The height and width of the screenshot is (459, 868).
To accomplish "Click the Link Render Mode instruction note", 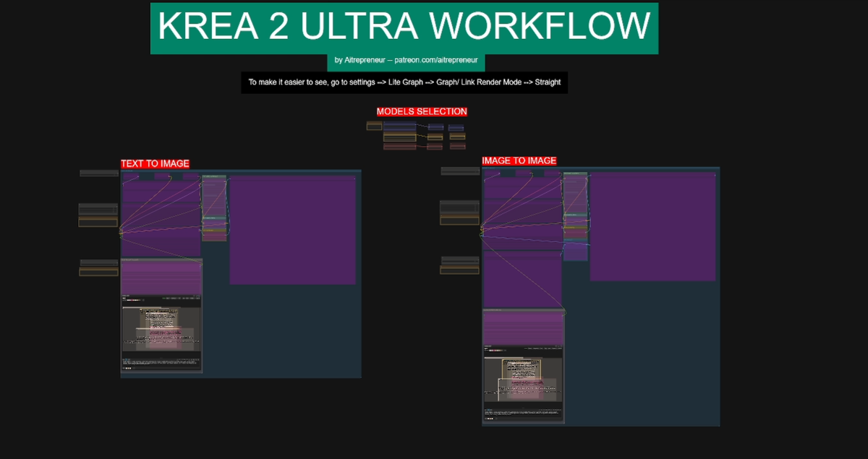I will (x=404, y=82).
